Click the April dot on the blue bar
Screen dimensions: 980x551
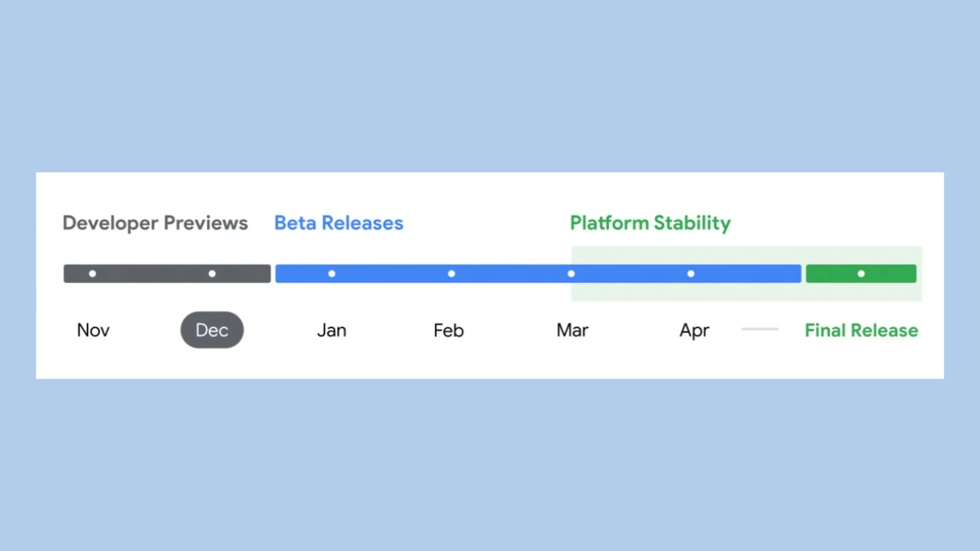coord(691,274)
